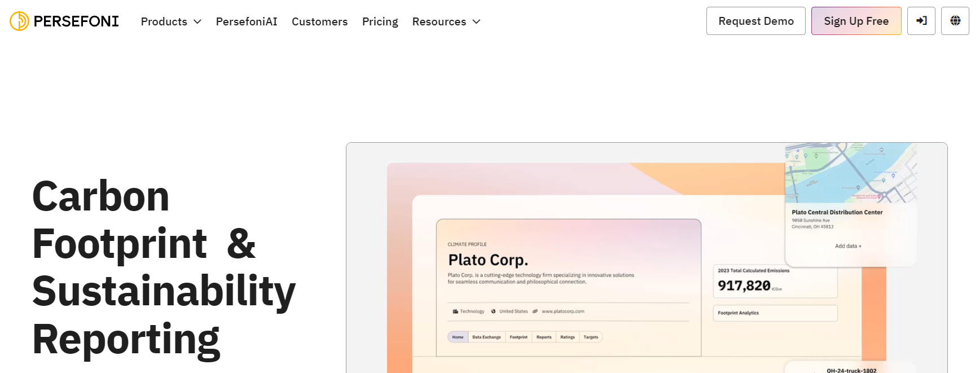Expand the Resources dropdown chevron
Image resolution: width=980 pixels, height=373 pixels.
pyautogui.click(x=476, y=21)
